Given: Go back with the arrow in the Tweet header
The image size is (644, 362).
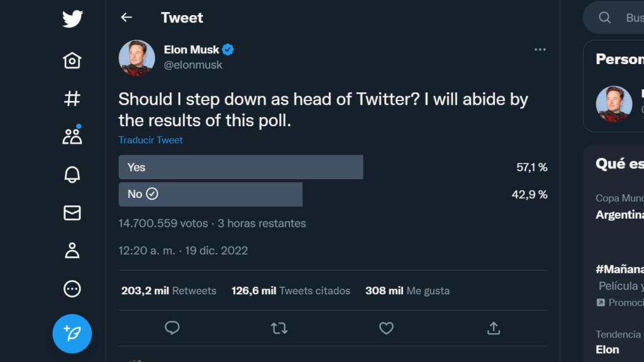Looking at the screenshot, I should 126,18.
